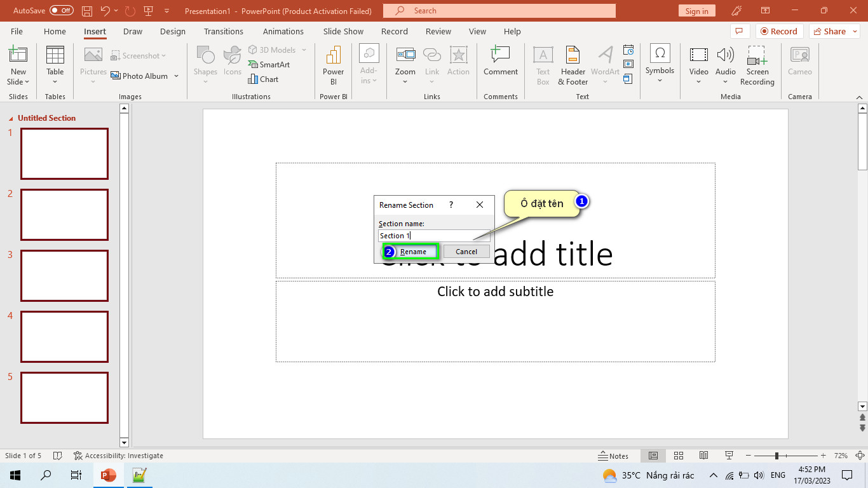Insert Video from ribbon
This screenshot has width=868, height=488.
coord(699,64)
